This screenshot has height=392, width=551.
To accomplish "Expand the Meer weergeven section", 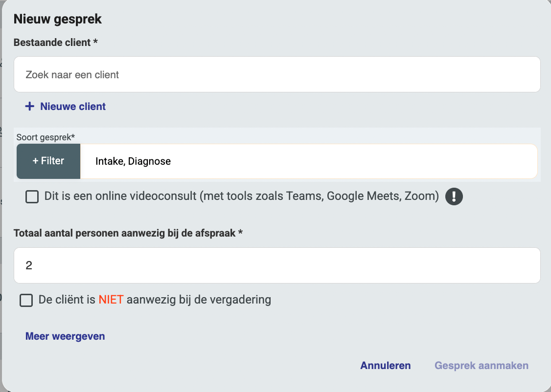I will pyautogui.click(x=65, y=336).
